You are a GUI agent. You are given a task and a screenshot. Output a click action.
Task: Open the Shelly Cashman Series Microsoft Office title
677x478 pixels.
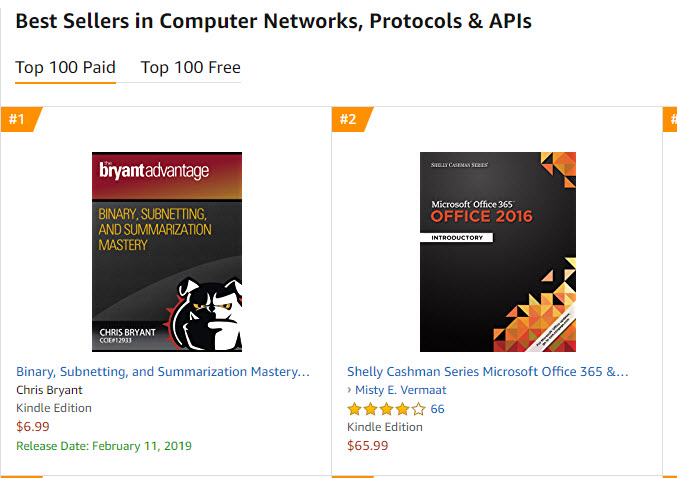(x=487, y=371)
